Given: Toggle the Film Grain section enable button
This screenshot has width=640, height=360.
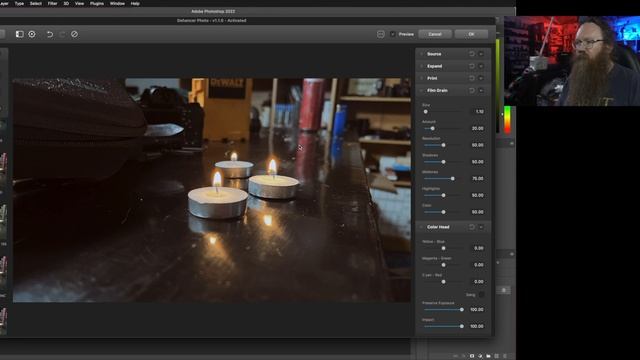Looking at the screenshot, I should 481,90.
